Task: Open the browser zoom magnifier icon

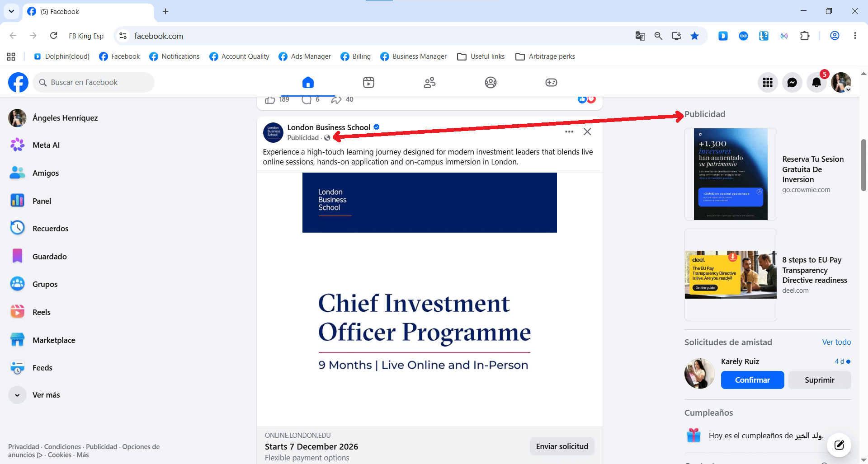Action: point(658,36)
